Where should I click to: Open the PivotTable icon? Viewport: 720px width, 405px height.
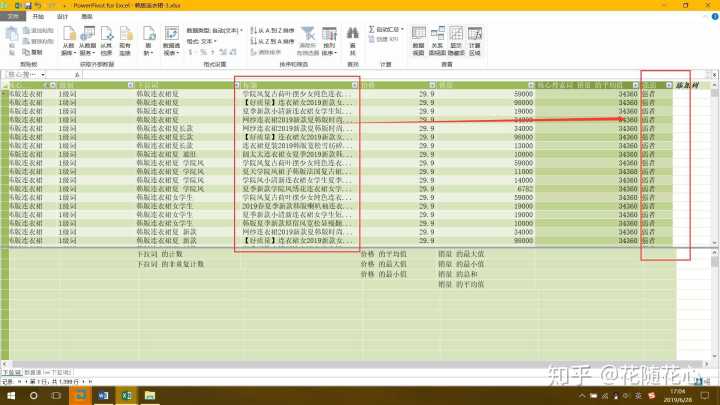(171, 40)
